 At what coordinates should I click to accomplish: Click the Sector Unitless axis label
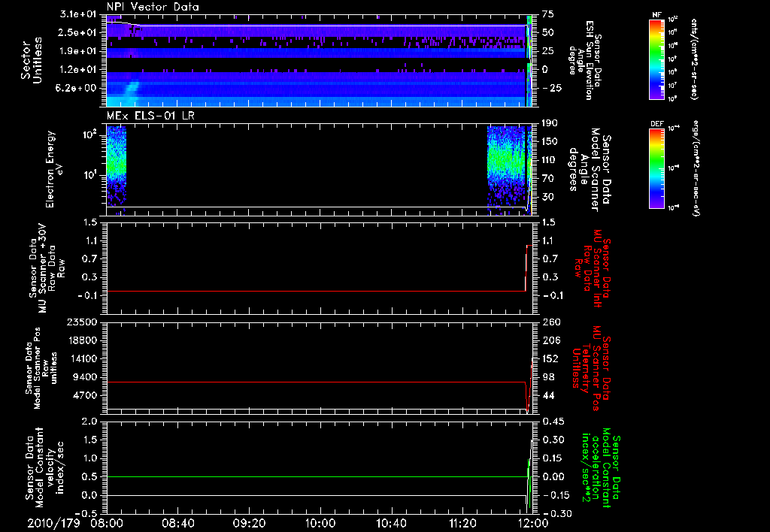click(x=32, y=60)
